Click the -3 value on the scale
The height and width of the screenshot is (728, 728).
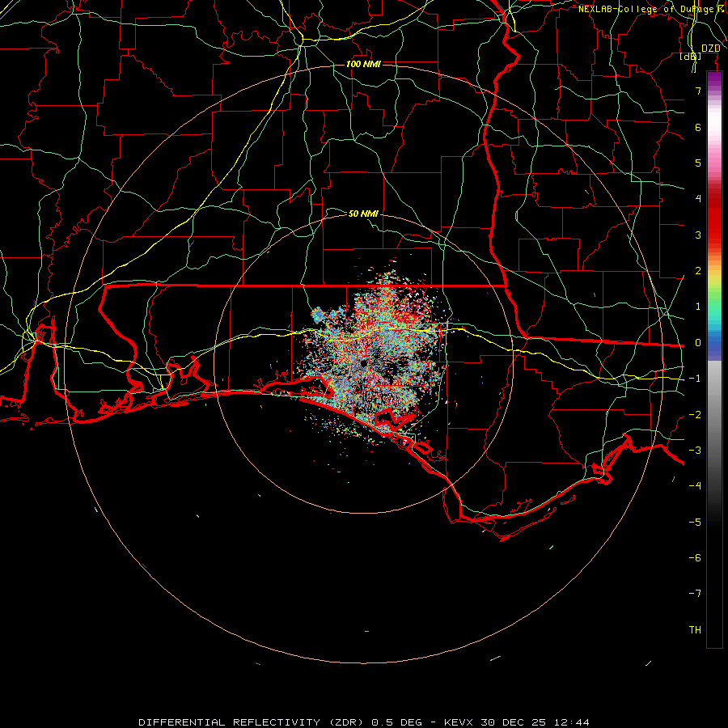point(695,451)
